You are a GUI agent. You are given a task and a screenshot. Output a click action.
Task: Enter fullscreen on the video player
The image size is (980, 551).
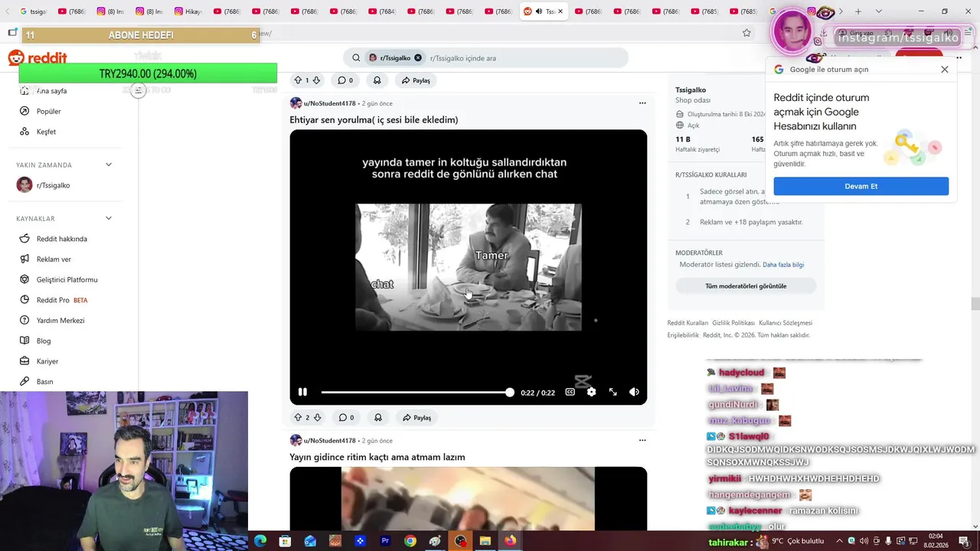tap(612, 392)
